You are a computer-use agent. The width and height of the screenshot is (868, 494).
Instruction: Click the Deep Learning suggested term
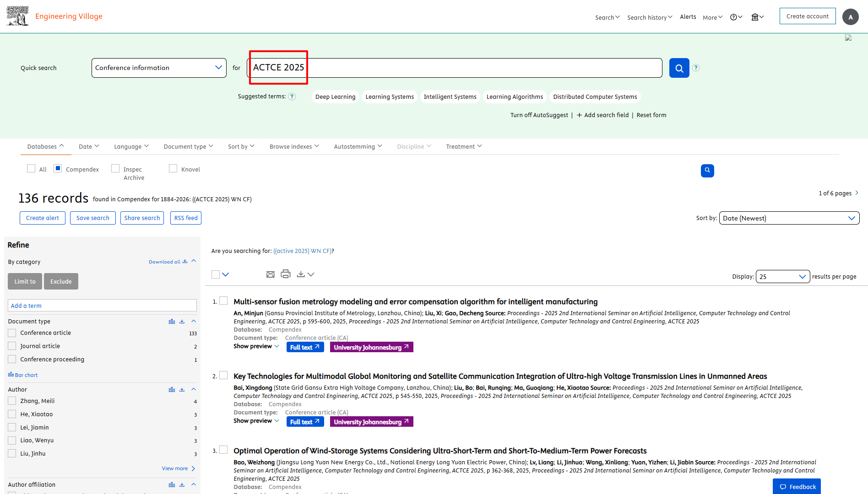(336, 97)
